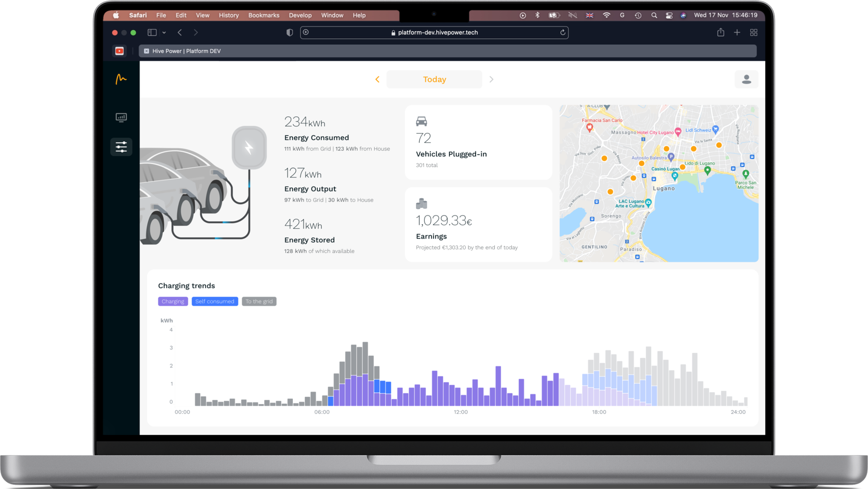Click the money stack icon above Earnings
868x489 pixels.
pos(421,203)
